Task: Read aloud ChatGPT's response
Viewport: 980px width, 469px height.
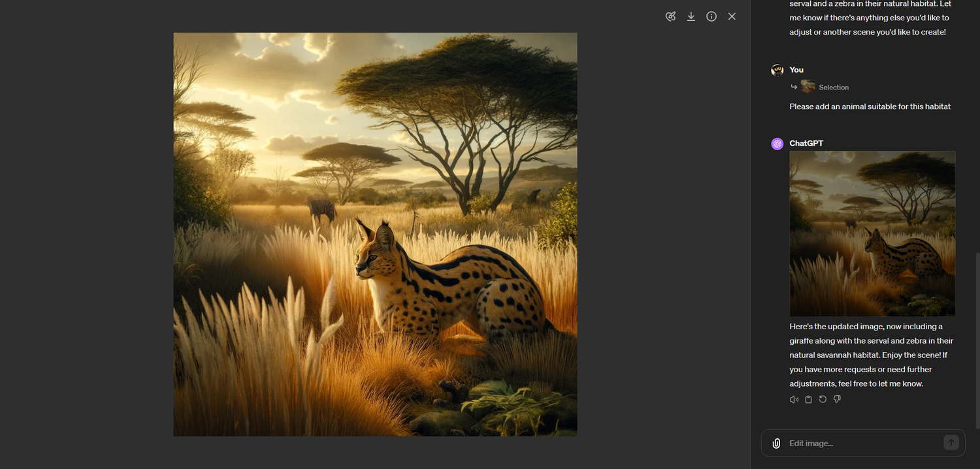Action: [794, 400]
